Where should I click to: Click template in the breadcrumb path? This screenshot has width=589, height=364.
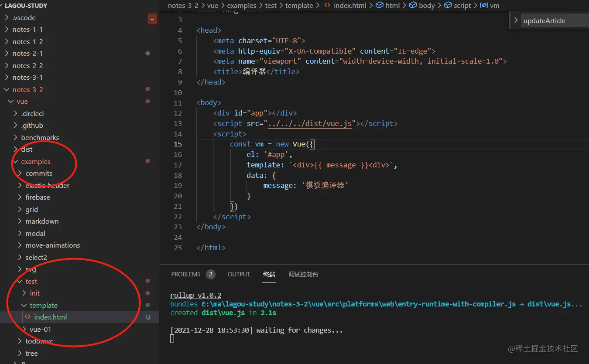tap(299, 6)
